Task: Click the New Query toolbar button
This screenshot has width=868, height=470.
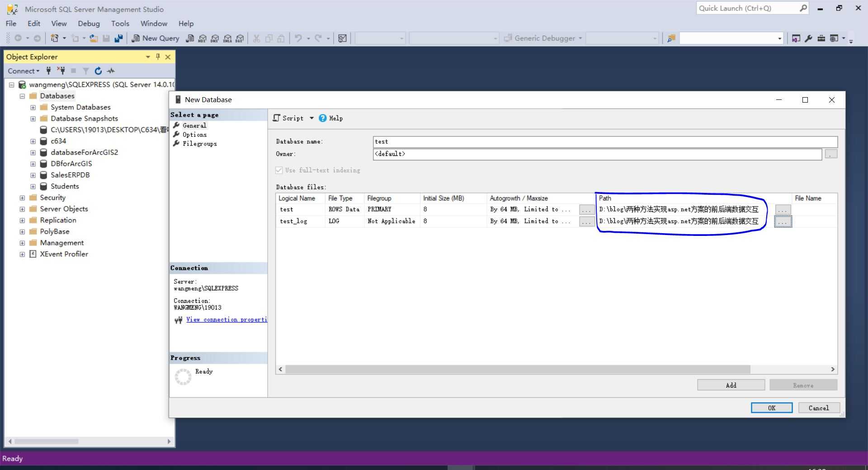Action: (x=155, y=38)
